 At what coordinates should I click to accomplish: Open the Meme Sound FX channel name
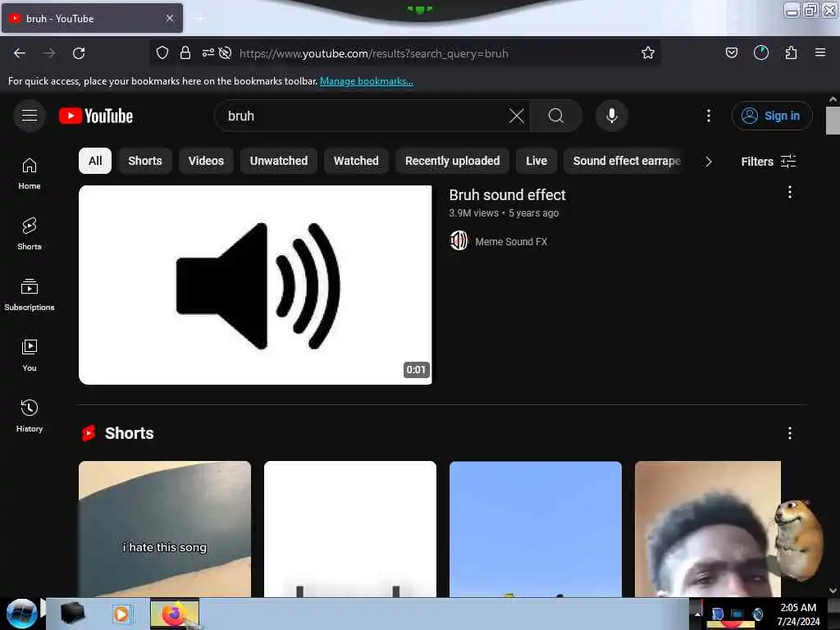[x=511, y=242]
